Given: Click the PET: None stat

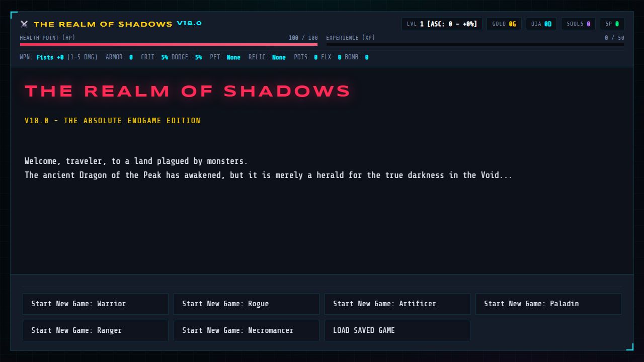Looking at the screenshot, I should pyautogui.click(x=225, y=57).
